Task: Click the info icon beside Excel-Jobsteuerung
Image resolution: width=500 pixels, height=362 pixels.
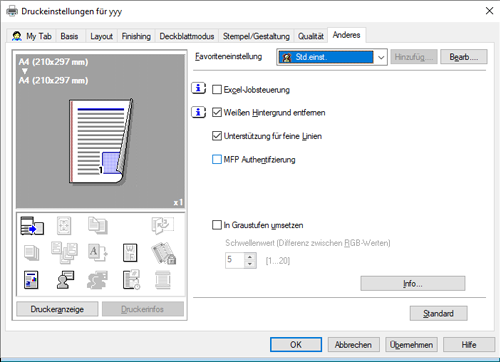Action: (x=198, y=89)
